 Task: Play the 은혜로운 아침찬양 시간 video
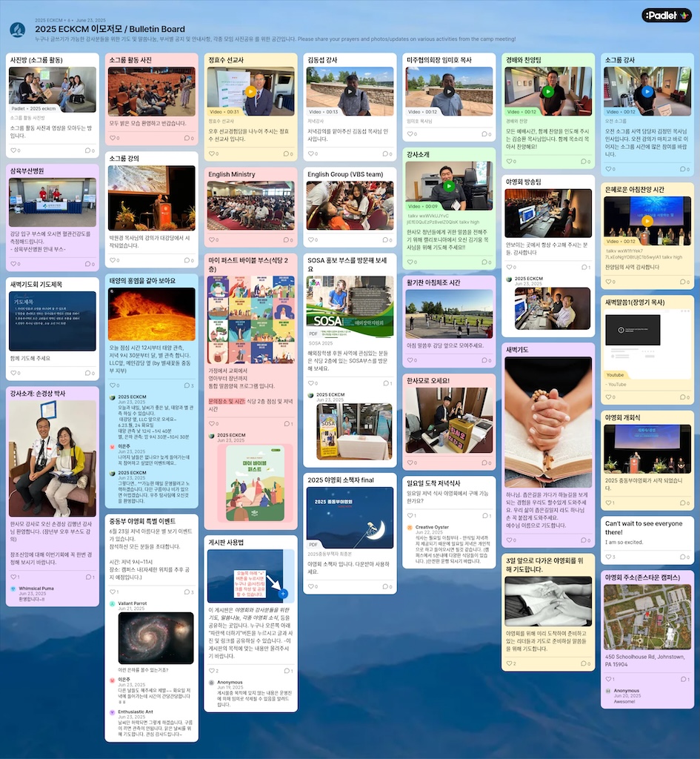(x=647, y=221)
